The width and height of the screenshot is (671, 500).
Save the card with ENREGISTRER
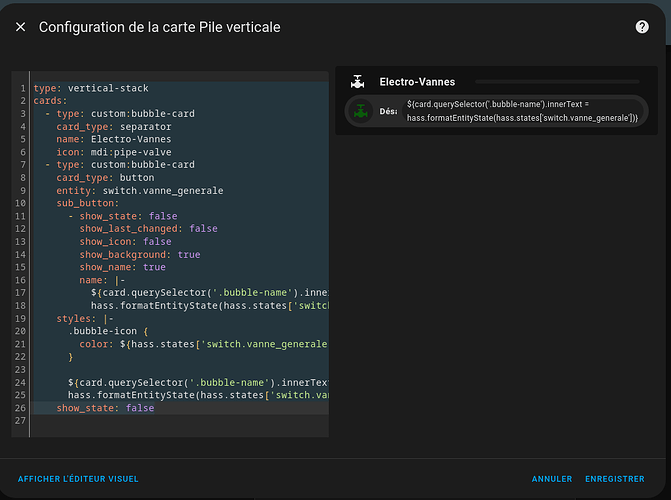click(x=615, y=479)
